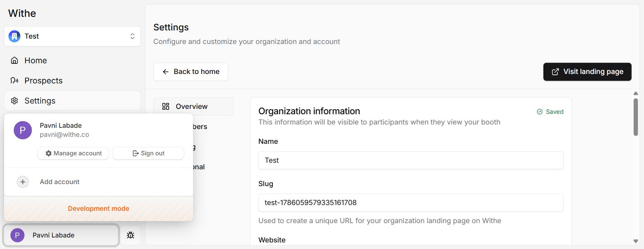The width and height of the screenshot is (644, 249).
Task: Click the Name input field
Action: (x=411, y=160)
